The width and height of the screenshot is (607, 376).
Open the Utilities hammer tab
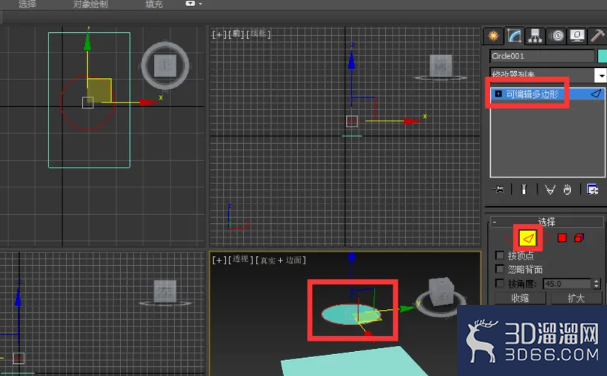coord(597,36)
